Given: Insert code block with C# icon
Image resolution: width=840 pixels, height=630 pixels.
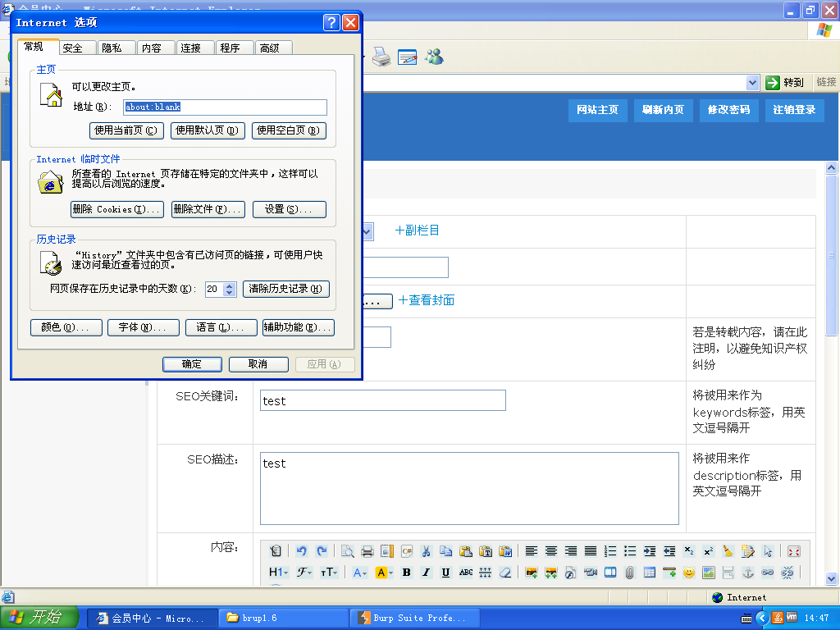Looking at the screenshot, I should (407, 551).
